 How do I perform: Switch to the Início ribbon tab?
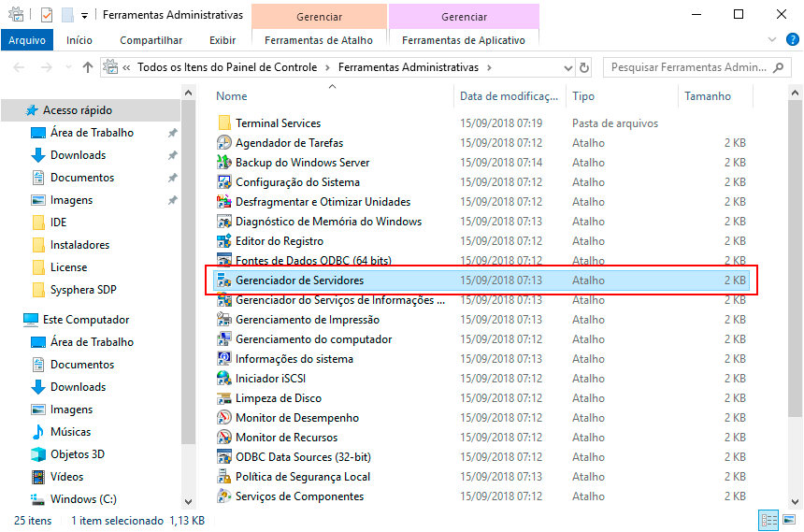click(79, 40)
